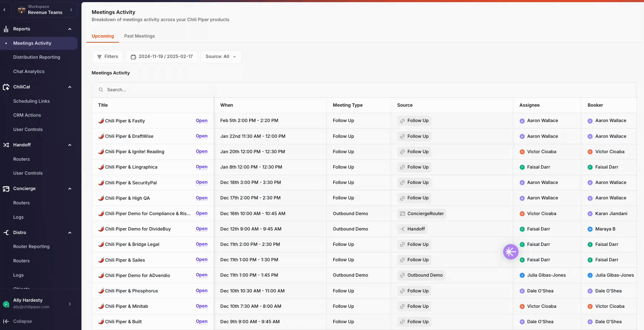The image size is (644, 330).
Task: Expand the Ally Hardesty user menu
Action: coord(70,304)
